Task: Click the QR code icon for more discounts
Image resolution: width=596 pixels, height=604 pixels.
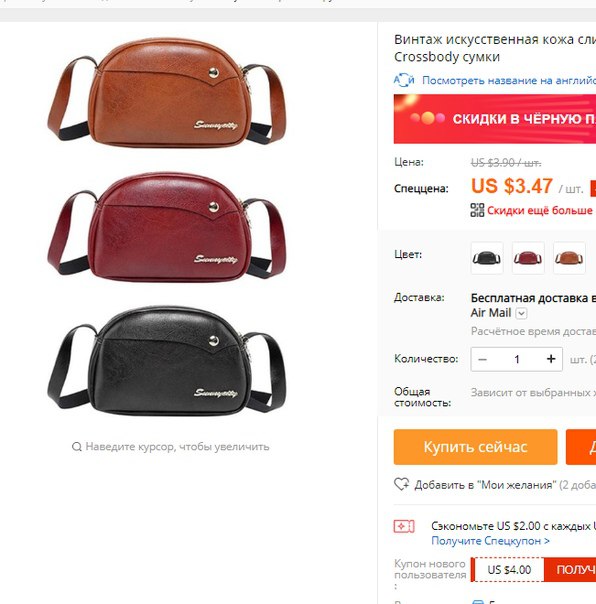Action: click(x=477, y=210)
